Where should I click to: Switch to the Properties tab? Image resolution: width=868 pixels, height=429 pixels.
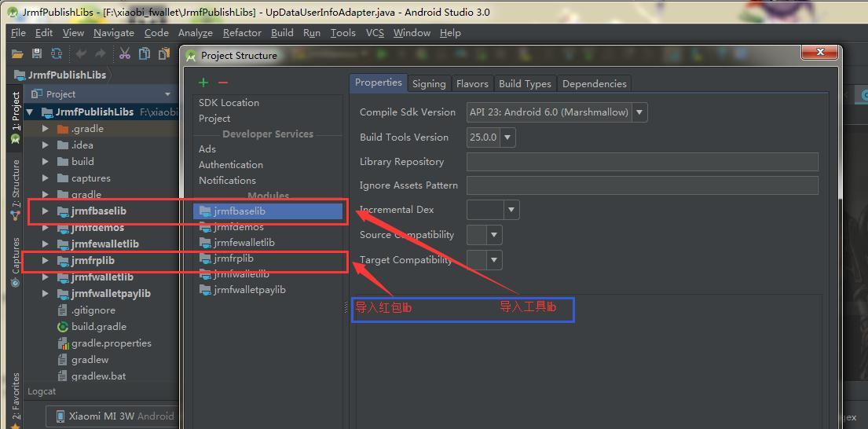click(379, 82)
